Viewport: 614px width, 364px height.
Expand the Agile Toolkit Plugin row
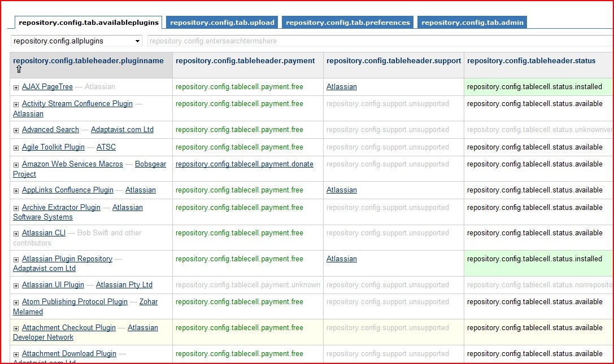pyautogui.click(x=16, y=148)
